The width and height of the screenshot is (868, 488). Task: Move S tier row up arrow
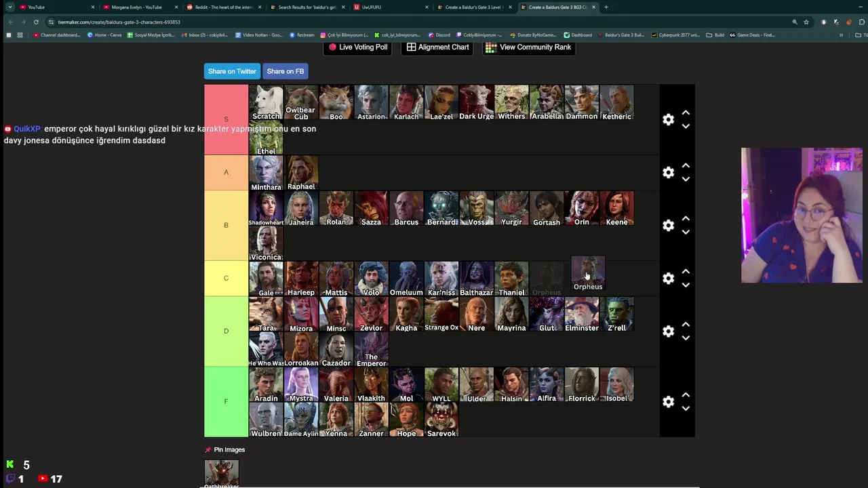click(x=686, y=113)
